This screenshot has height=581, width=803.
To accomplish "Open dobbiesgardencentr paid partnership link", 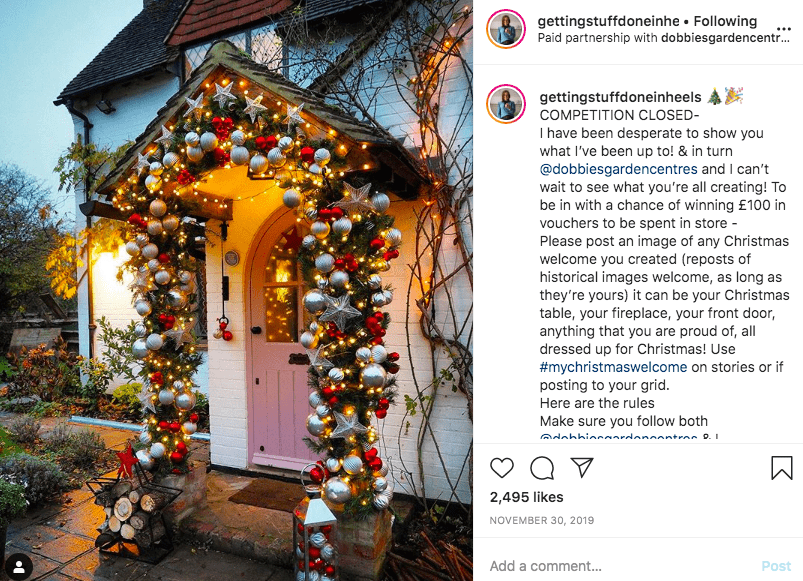I will click(725, 38).
